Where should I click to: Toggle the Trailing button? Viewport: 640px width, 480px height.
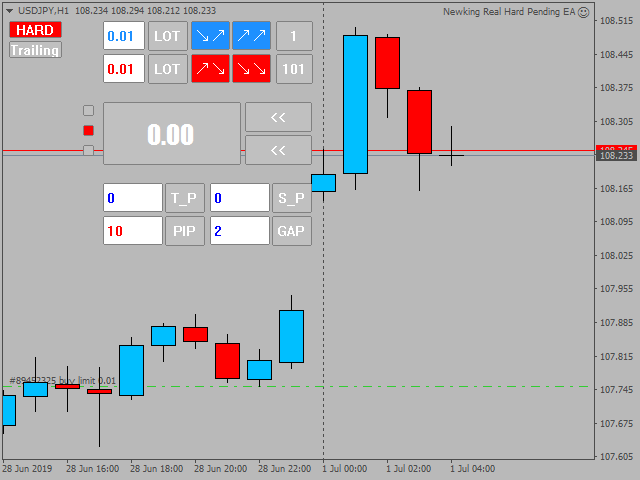(35, 50)
